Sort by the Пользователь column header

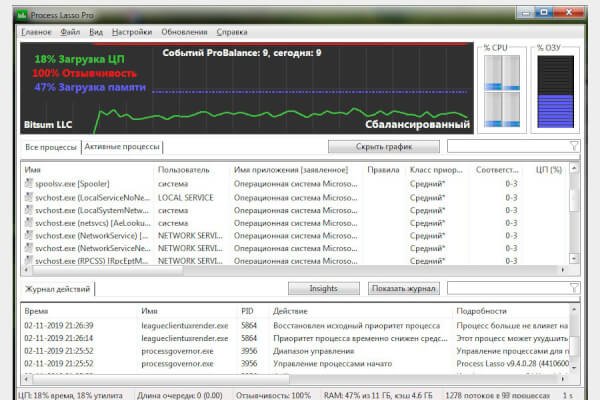click(x=192, y=170)
